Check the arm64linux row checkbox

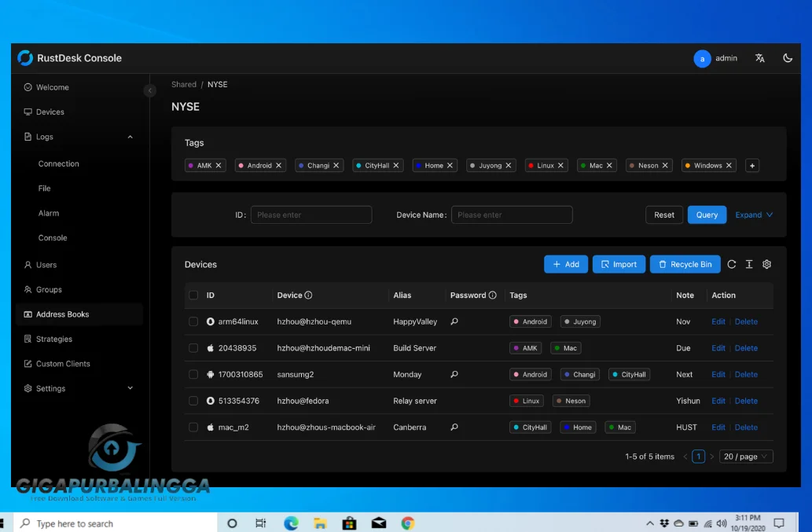pyautogui.click(x=193, y=321)
